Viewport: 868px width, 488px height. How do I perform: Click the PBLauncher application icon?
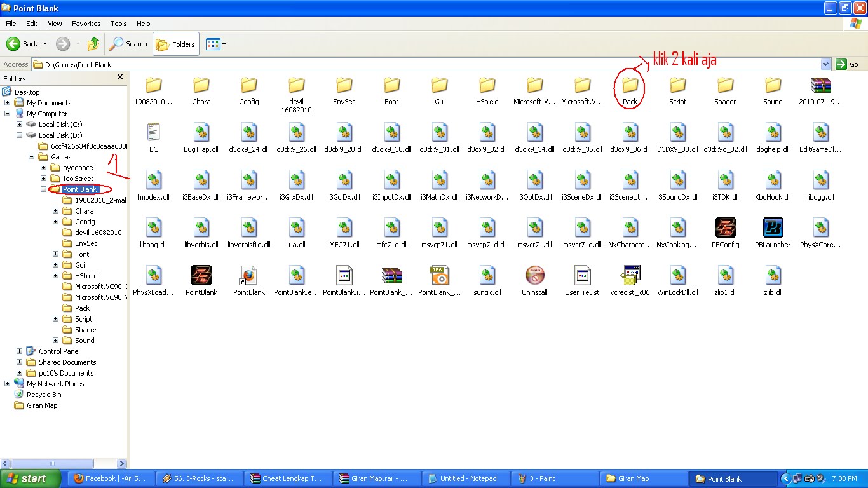[773, 227]
